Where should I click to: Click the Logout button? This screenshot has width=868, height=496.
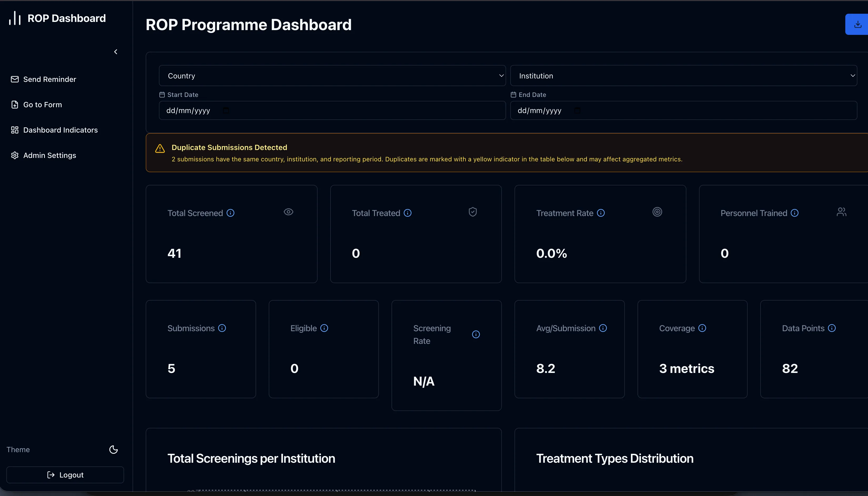(x=65, y=475)
